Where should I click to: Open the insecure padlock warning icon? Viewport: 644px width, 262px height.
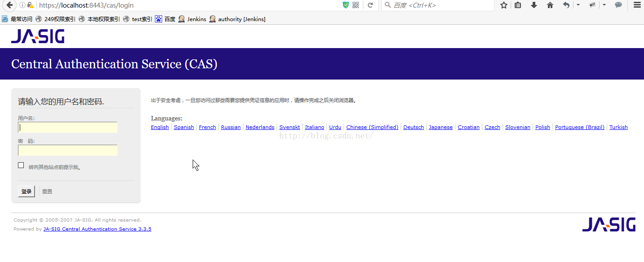[x=30, y=5]
